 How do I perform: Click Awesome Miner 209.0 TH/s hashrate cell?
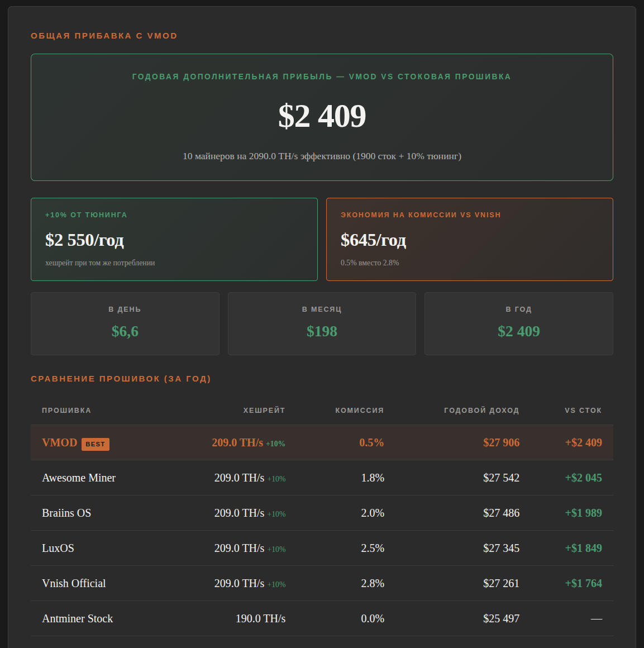[x=250, y=478]
